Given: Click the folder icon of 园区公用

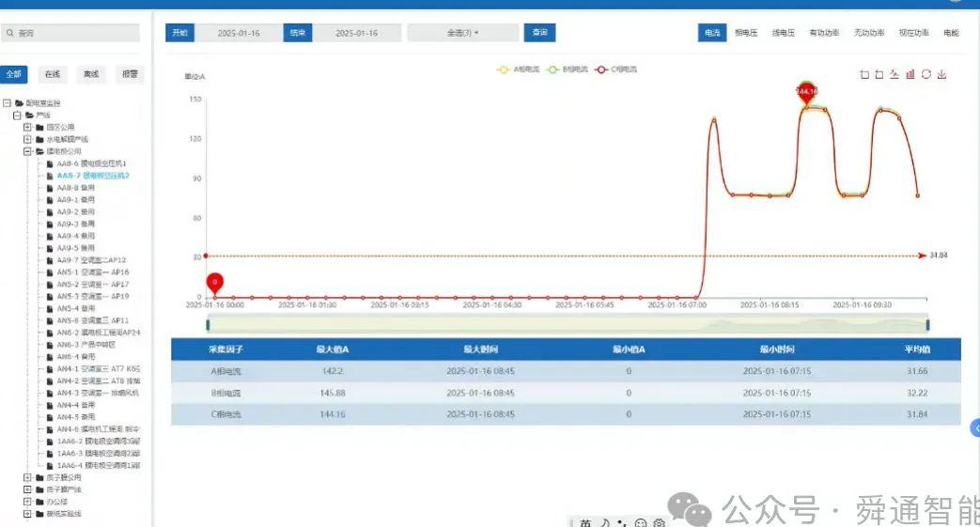Looking at the screenshot, I should click(40, 128).
